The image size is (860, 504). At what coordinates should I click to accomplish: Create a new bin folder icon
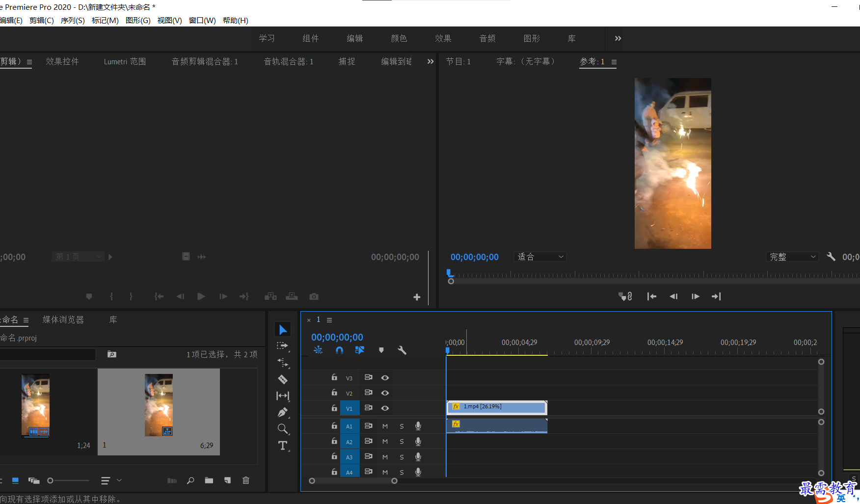[x=209, y=480]
